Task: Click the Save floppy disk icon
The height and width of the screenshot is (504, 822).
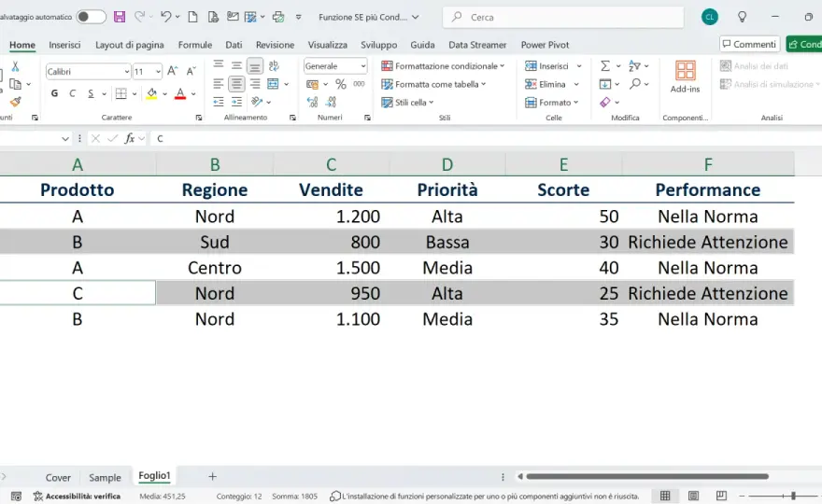Action: (120, 17)
